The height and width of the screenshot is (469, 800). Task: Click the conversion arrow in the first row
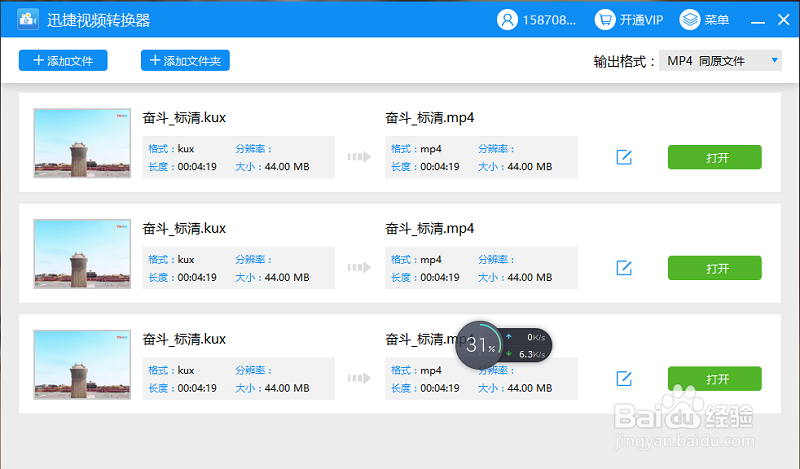pos(359,157)
